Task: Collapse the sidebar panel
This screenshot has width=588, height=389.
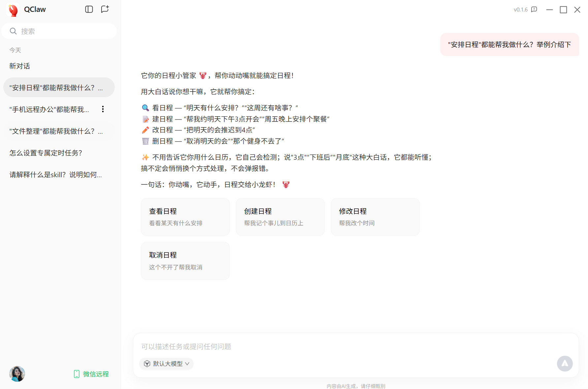Action: (x=89, y=9)
